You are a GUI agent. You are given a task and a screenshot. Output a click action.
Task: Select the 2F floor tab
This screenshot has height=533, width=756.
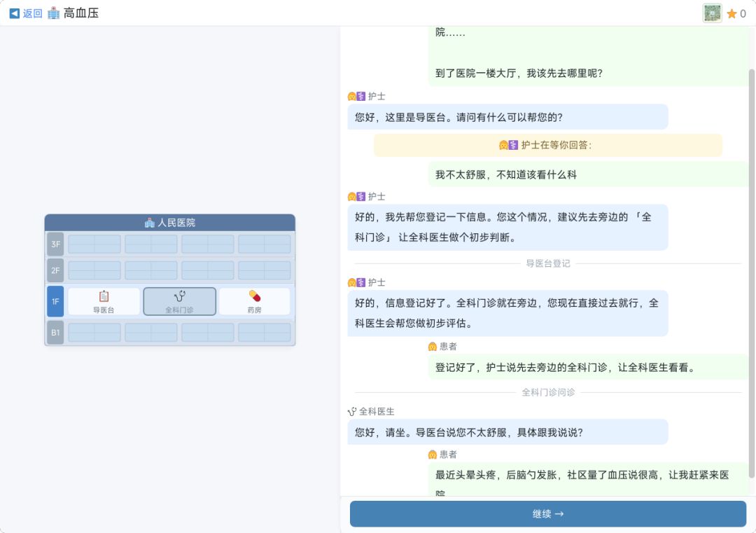55,270
